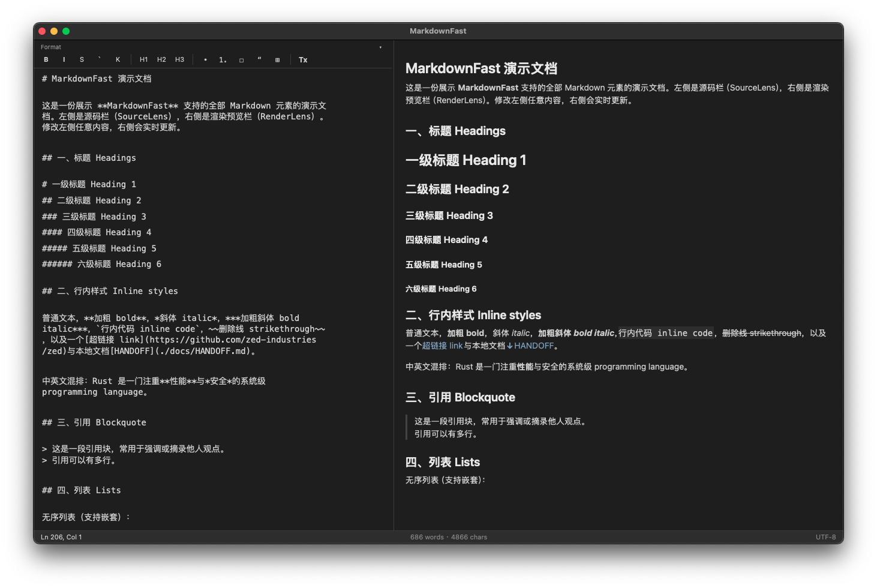Place cursor on '# MarkdownFast 演示文档' source line
This screenshot has height=588, width=877.
coord(97,79)
